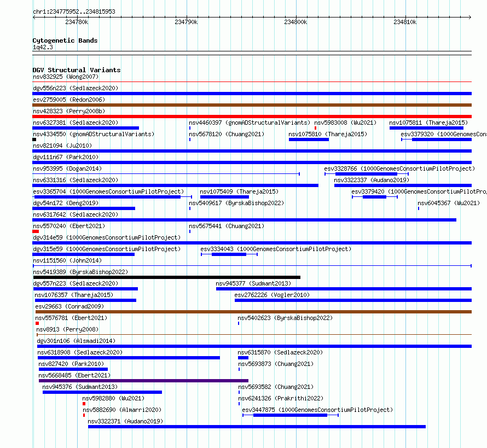The image size is (487, 448).
Task: Select nsv5402623 (ByrskaBishop2022) label
Action: [285, 318]
